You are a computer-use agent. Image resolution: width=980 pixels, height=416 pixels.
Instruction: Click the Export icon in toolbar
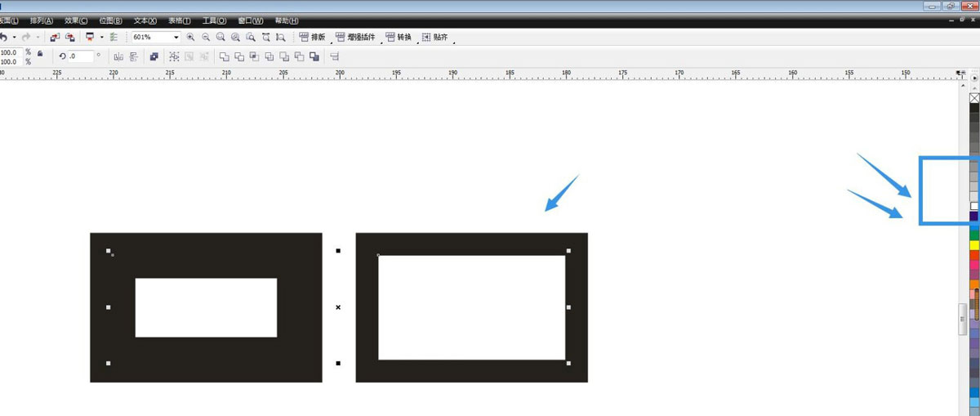[70, 38]
